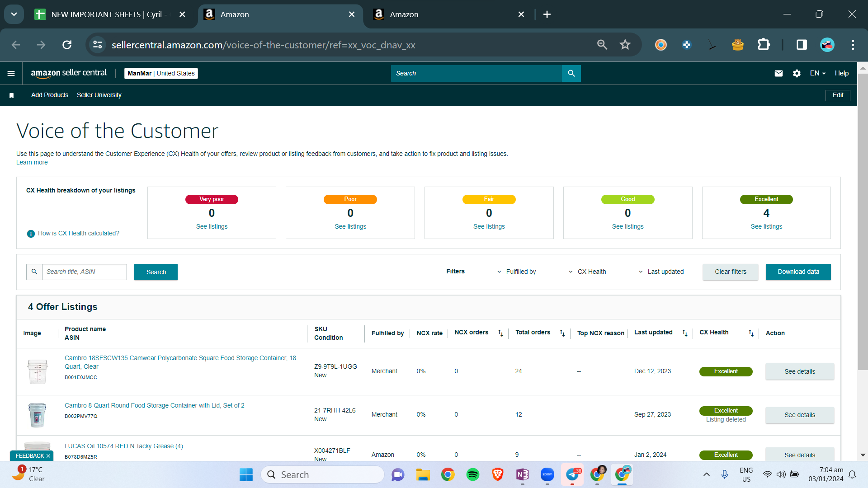Click the Amazon Seller Central logo
The image size is (868, 488).
coord(69,73)
